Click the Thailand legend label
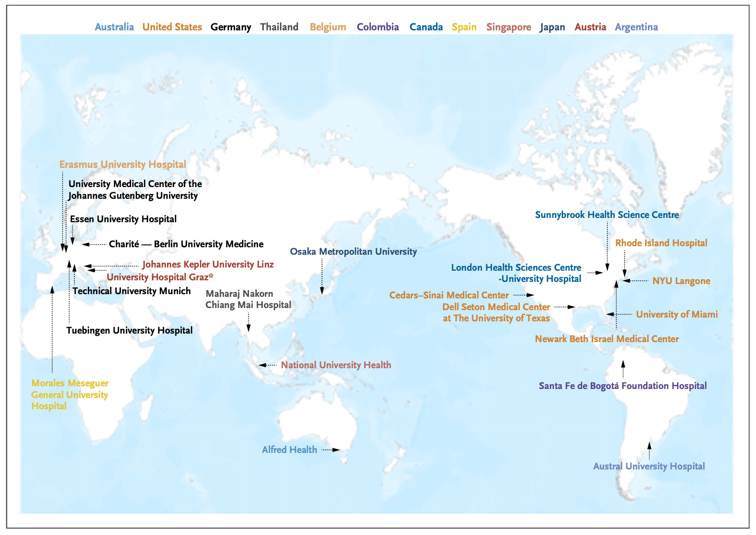Image resolution: width=756 pixels, height=535 pixels. [x=279, y=27]
